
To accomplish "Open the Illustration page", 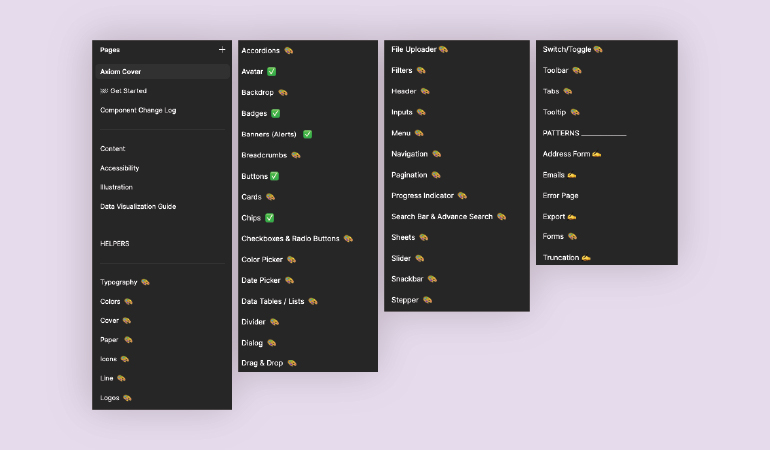I will [116, 187].
